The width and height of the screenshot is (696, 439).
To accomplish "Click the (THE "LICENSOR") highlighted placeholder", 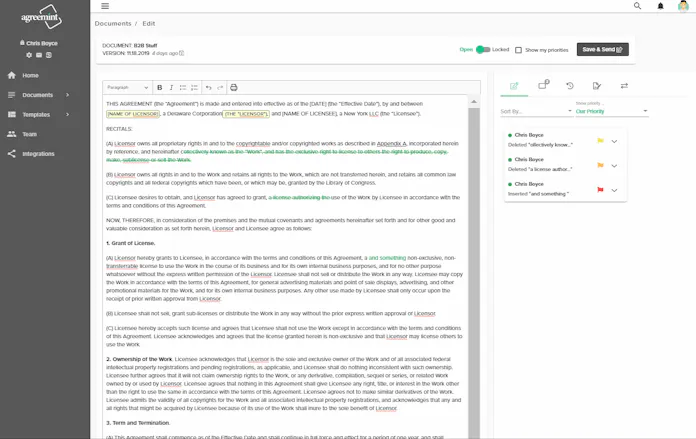I will (246, 114).
